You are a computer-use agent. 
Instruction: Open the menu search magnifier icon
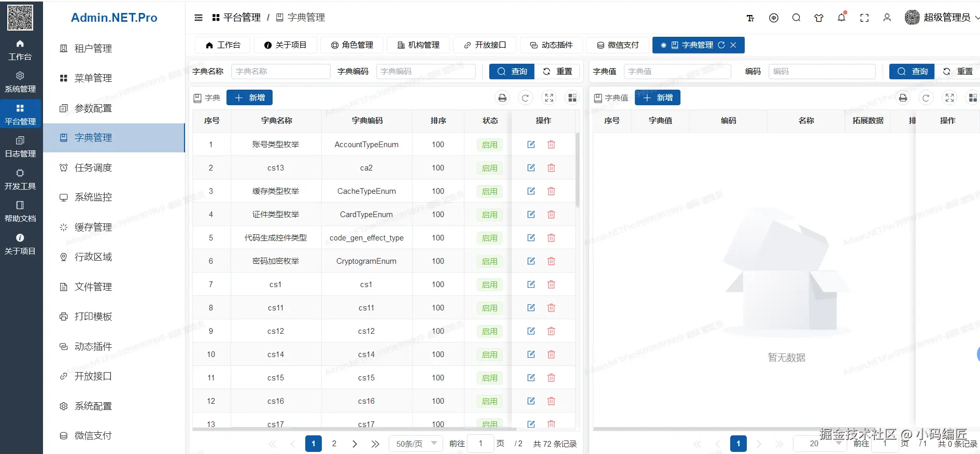click(797, 18)
